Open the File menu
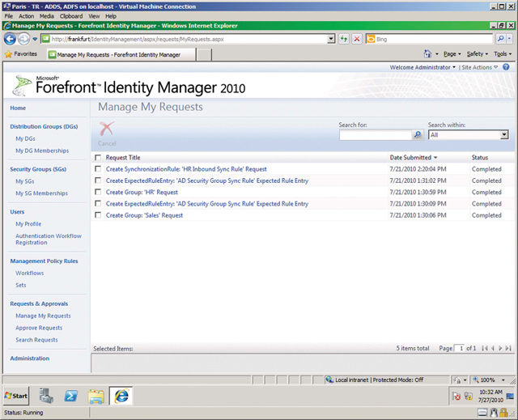This screenshot has width=518, height=420. point(9,16)
